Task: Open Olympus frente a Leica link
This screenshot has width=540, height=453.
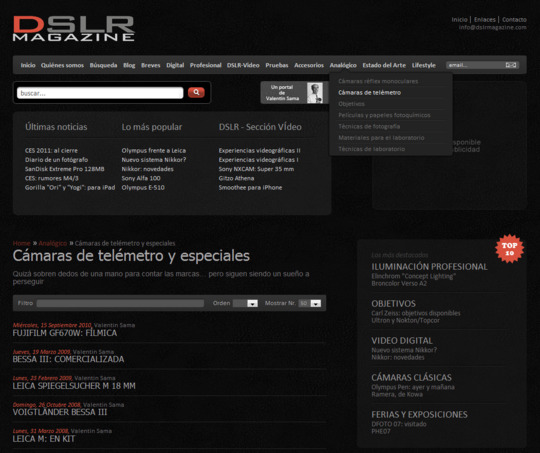Action: pos(154,151)
